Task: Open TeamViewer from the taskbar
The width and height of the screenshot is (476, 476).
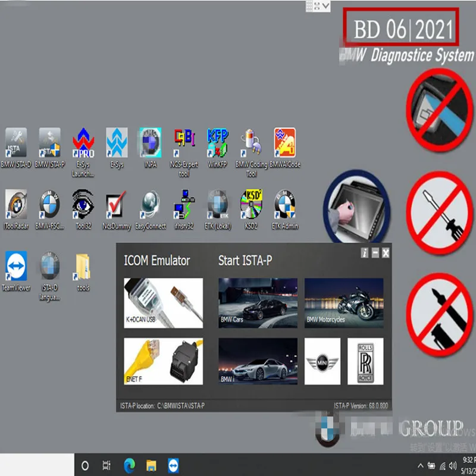Action: click(173, 465)
